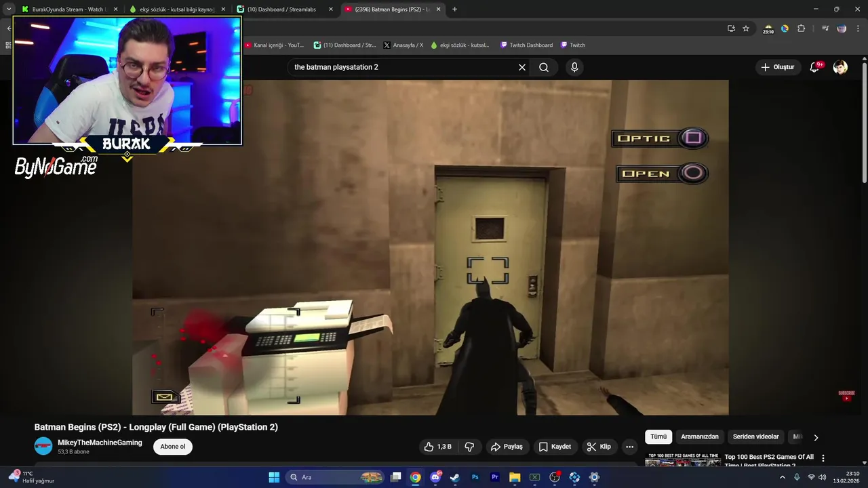Open the YouTube account avatar menu

840,67
